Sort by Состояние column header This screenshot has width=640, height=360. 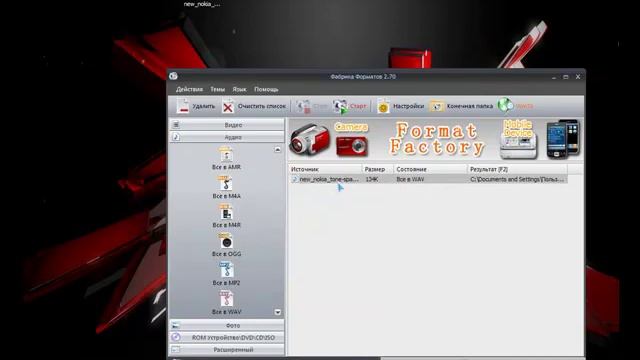pos(430,169)
